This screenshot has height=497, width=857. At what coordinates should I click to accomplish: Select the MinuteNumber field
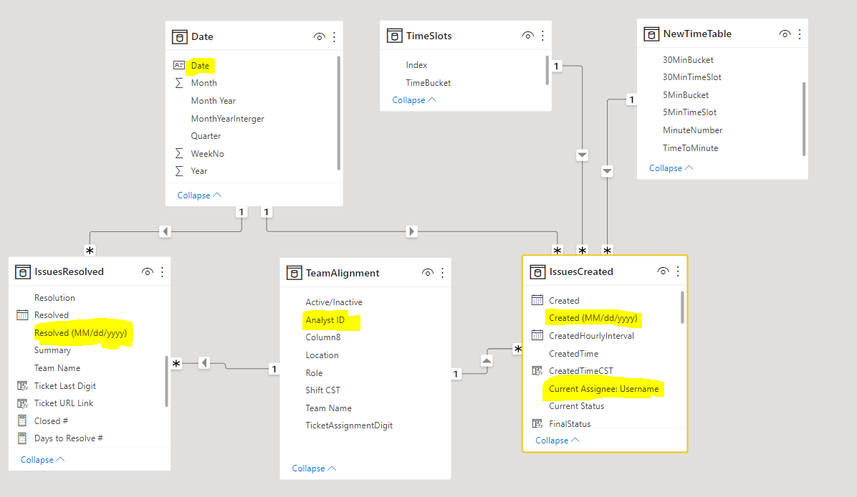pyautogui.click(x=692, y=130)
